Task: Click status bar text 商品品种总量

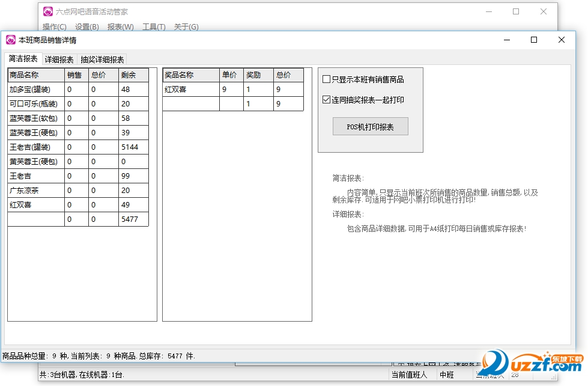Action: 24,356
